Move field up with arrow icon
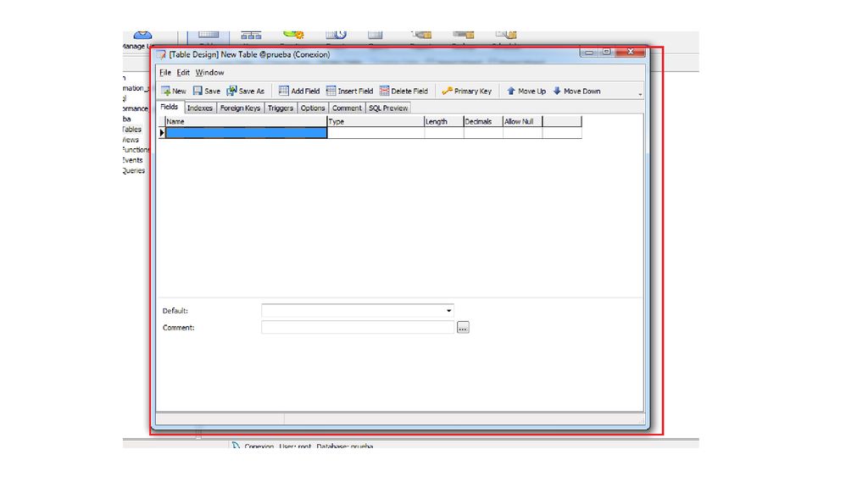 click(x=511, y=91)
